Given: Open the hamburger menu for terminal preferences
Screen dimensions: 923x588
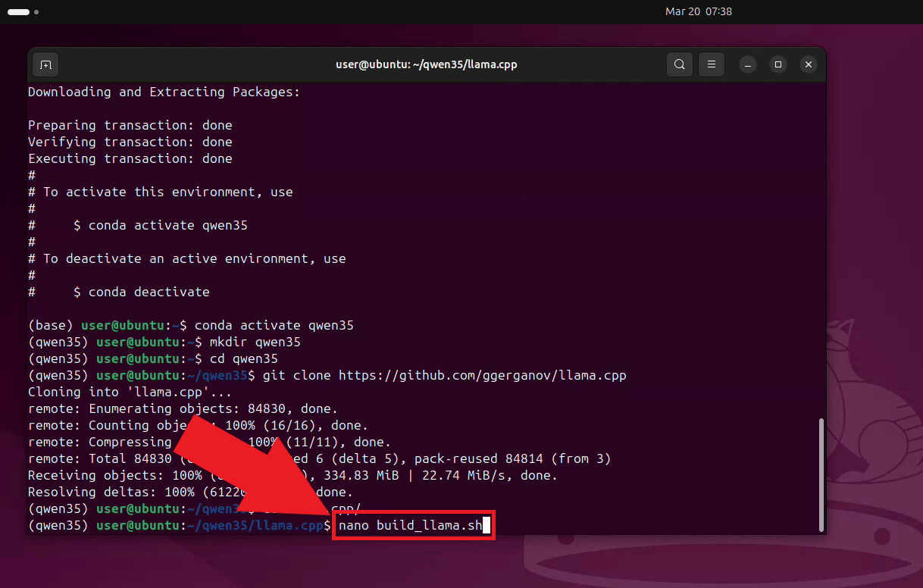Looking at the screenshot, I should point(711,64).
